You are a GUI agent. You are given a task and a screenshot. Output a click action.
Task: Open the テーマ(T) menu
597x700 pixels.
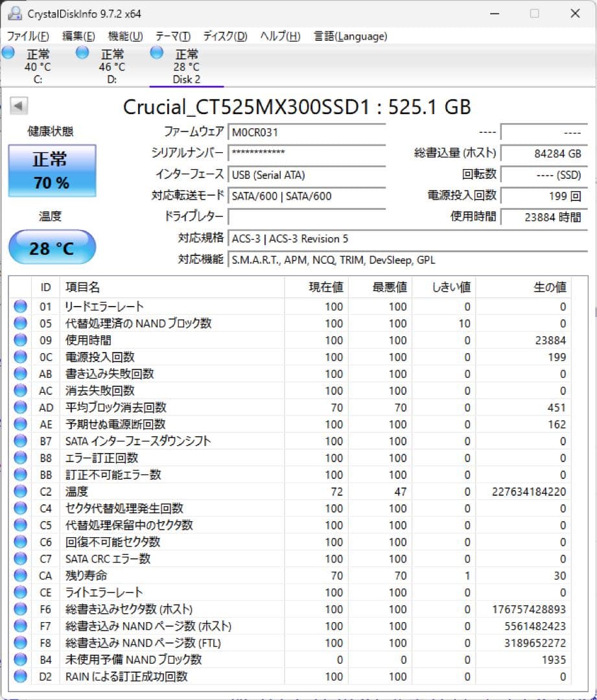[x=173, y=36]
